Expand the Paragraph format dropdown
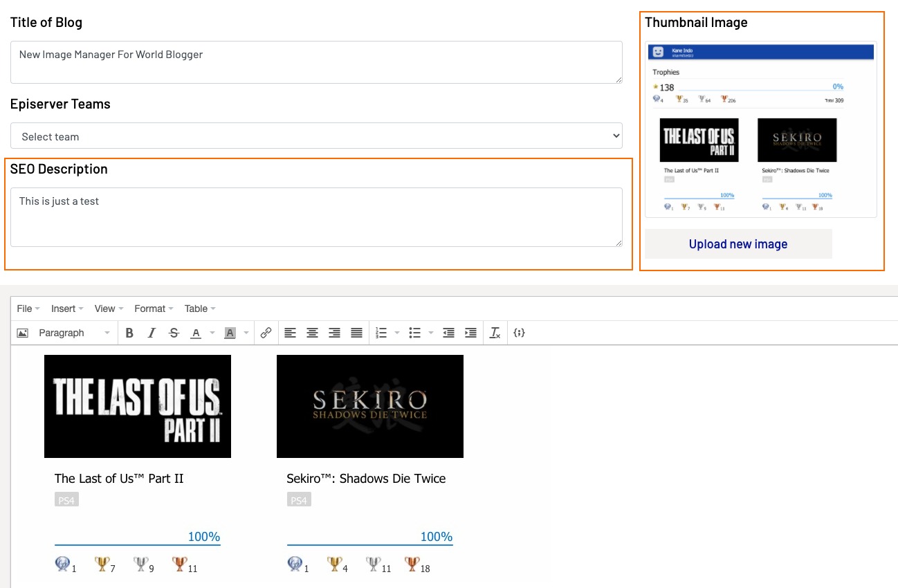This screenshot has width=898, height=588. 73,333
